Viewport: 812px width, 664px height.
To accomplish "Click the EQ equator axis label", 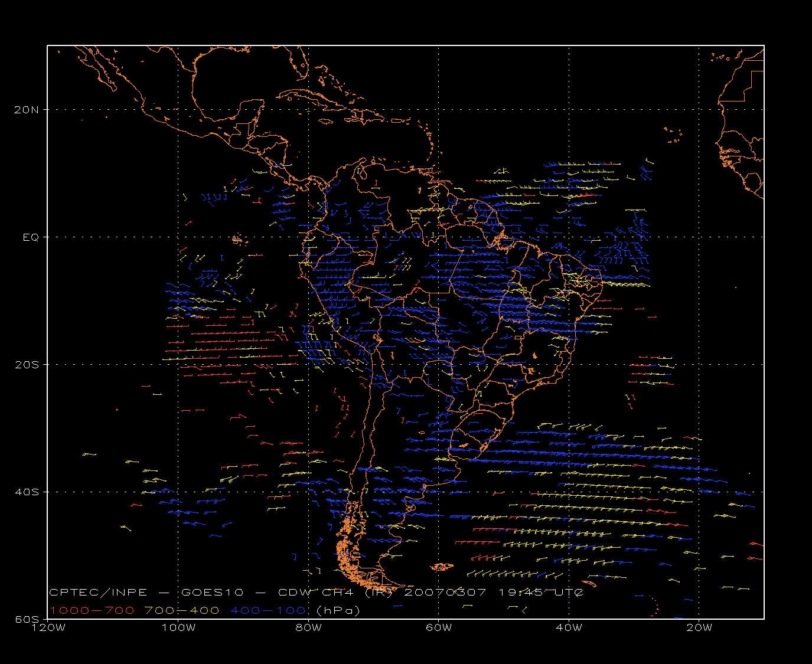I will click(31, 237).
